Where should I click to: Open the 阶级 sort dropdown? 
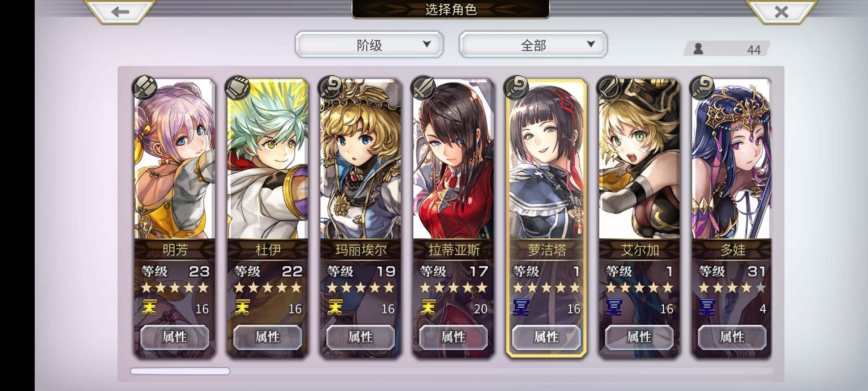point(369,45)
